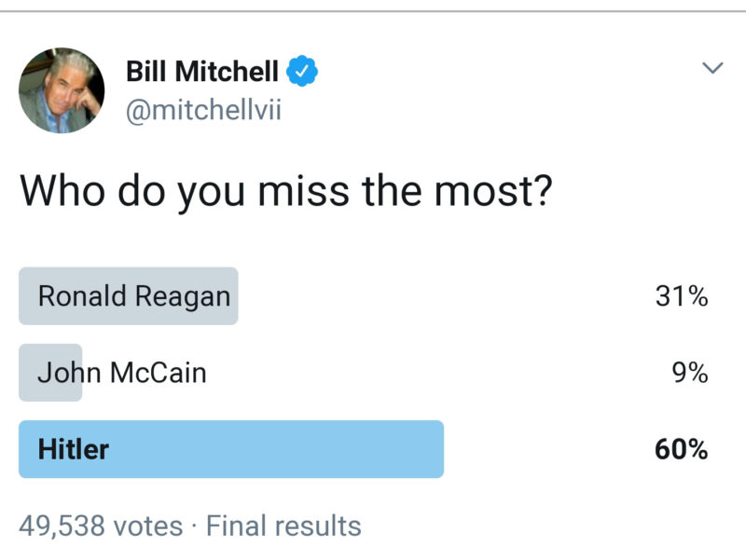Click the bold 60% winning result

[x=681, y=449]
